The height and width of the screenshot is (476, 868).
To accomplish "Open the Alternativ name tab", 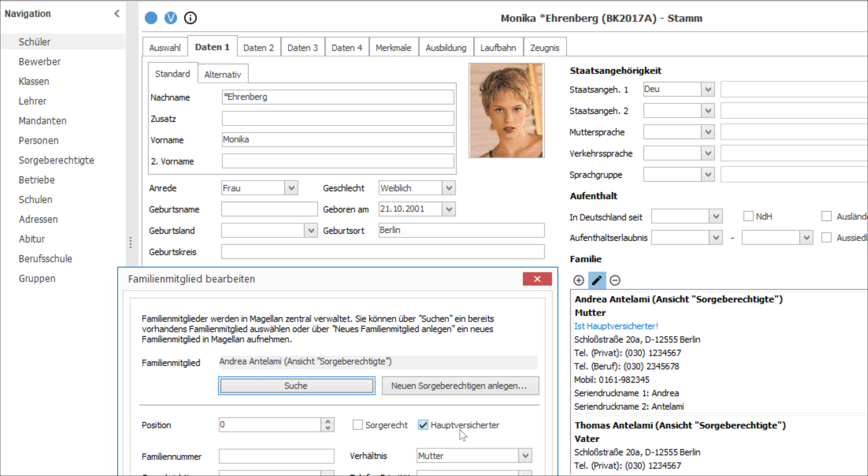I will click(223, 74).
